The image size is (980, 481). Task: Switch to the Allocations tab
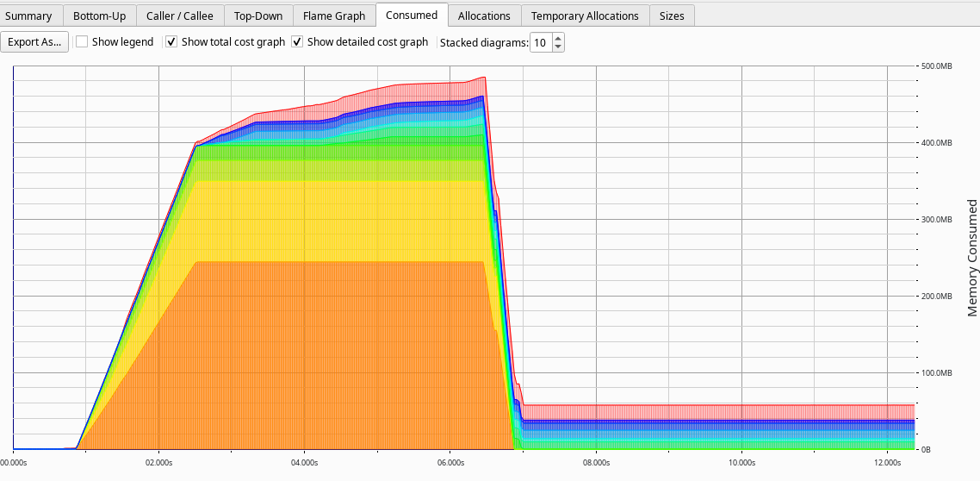(484, 16)
